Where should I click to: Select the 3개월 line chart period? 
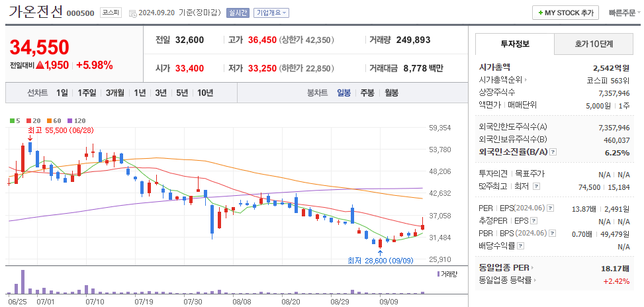pyautogui.click(x=115, y=93)
